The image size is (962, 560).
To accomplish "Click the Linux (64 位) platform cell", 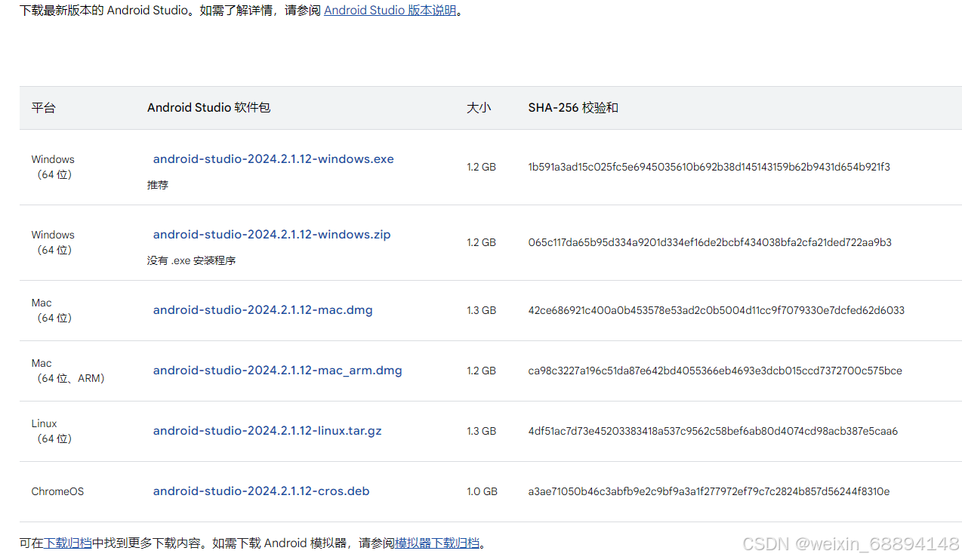I will (x=52, y=431).
